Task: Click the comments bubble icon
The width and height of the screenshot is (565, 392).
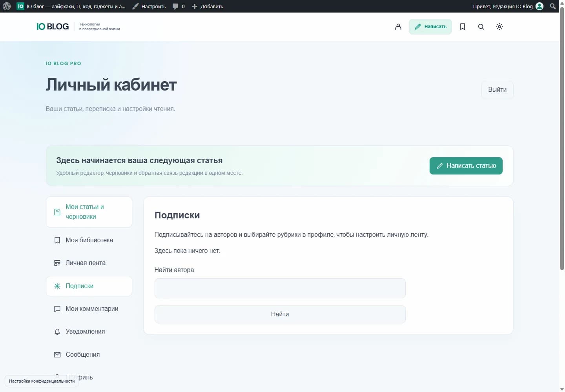Action: pos(175,6)
